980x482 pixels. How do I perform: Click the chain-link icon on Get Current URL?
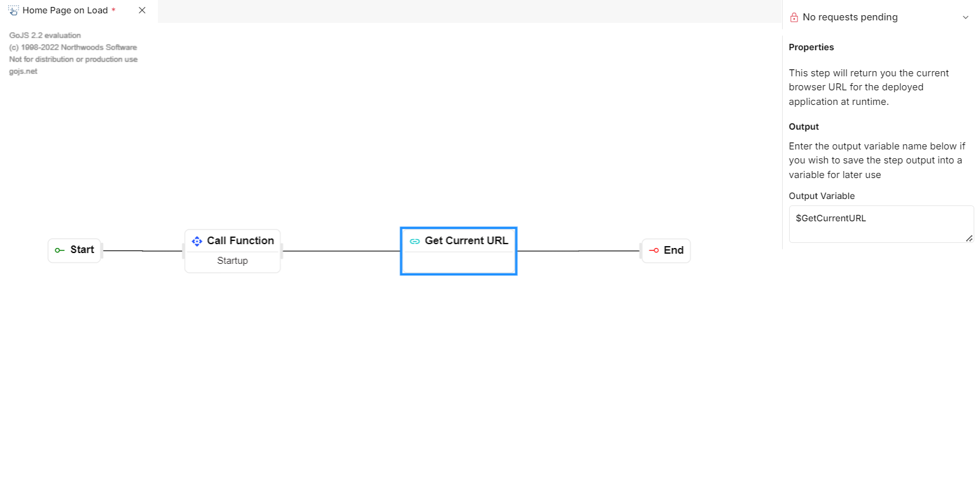pyautogui.click(x=414, y=241)
